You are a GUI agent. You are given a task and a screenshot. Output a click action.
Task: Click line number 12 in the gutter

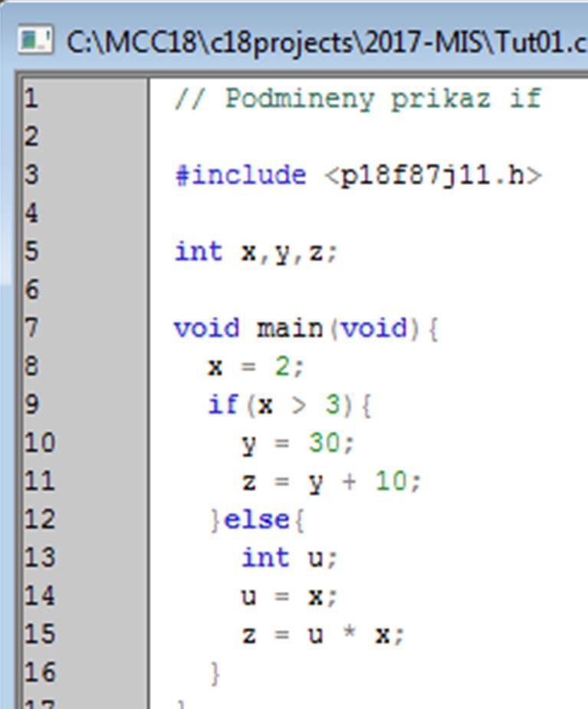click(40, 519)
